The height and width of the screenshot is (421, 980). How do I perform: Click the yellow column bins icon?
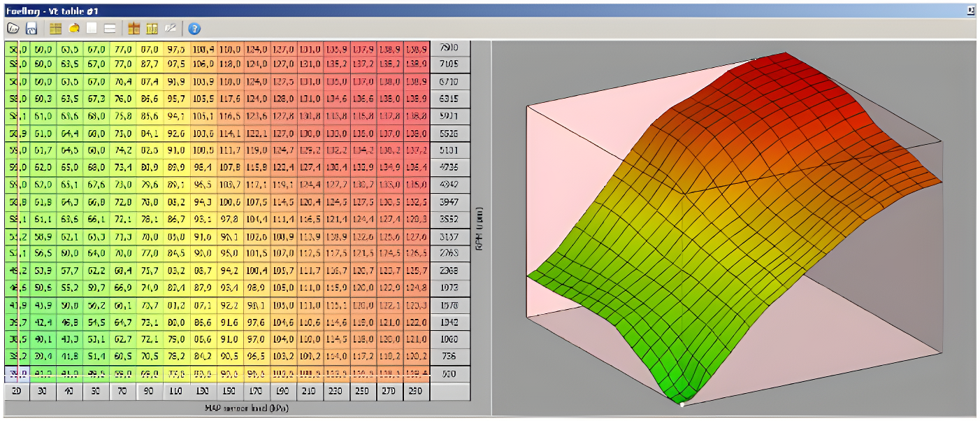[152, 29]
